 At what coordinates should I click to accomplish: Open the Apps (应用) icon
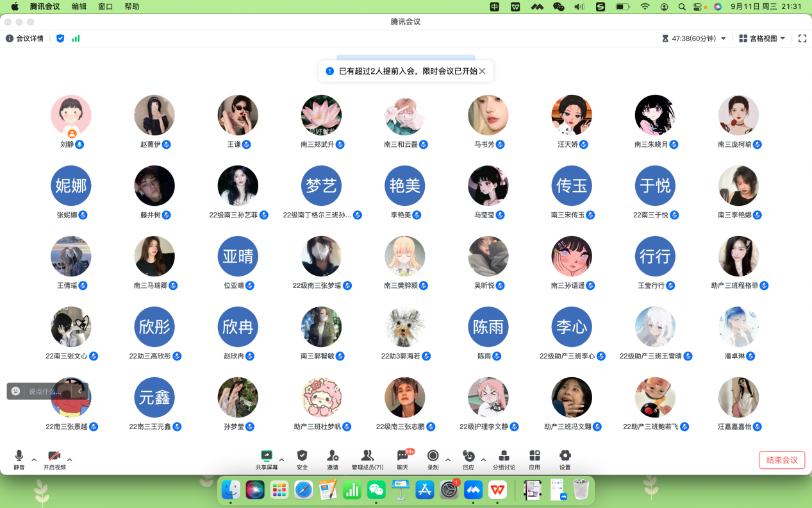[534, 456]
